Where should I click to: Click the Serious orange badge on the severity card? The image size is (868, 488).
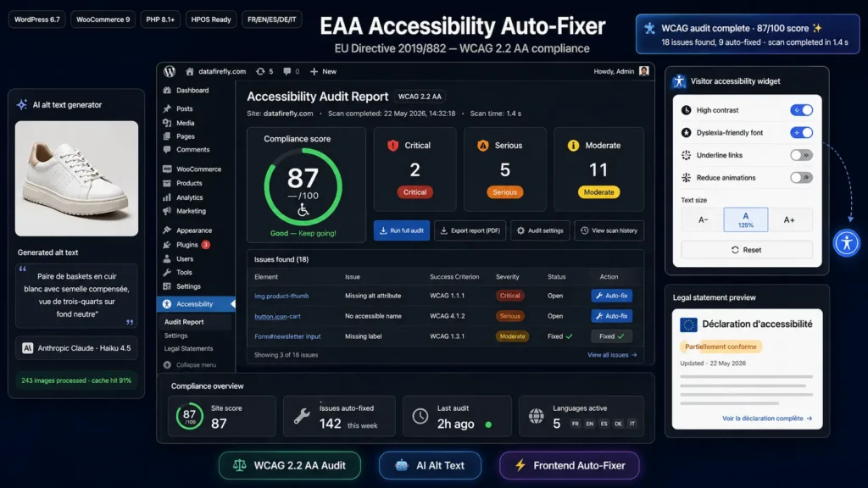coord(504,192)
